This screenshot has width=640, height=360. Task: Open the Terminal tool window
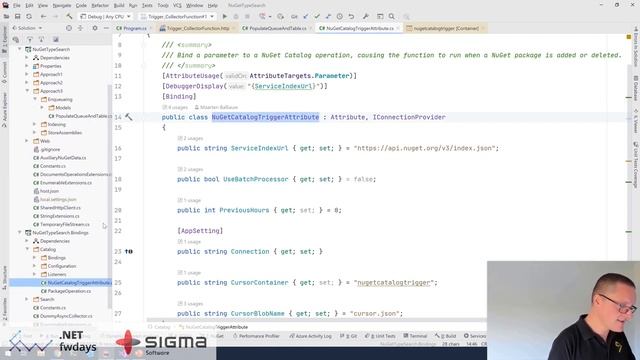(415, 336)
